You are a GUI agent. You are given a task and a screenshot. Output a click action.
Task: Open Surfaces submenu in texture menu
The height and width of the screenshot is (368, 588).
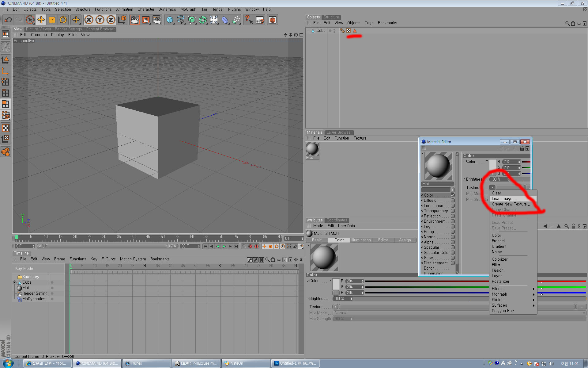pyautogui.click(x=513, y=305)
